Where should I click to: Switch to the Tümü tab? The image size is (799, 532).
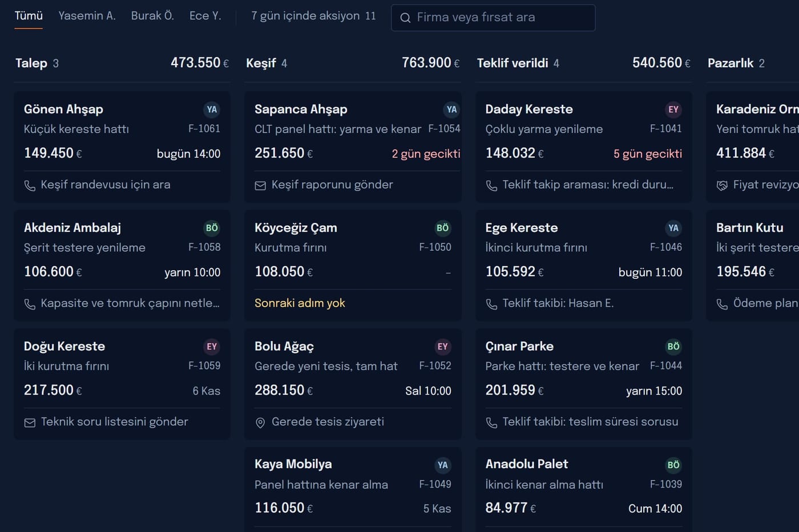29,16
